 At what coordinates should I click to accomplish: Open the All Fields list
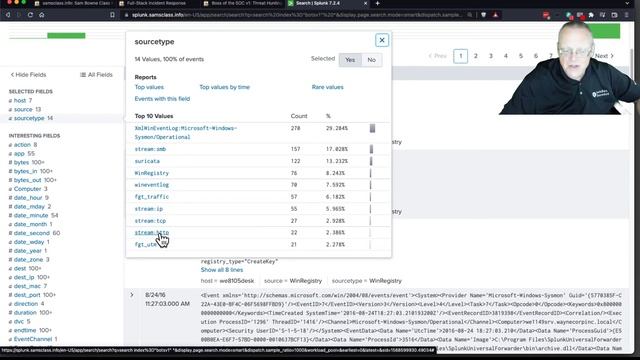(96, 75)
